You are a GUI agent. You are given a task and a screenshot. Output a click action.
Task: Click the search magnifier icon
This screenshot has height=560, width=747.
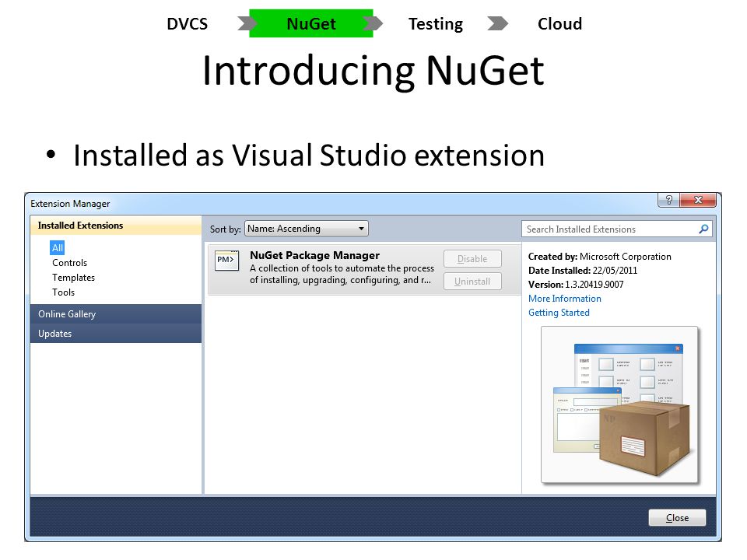coord(703,229)
